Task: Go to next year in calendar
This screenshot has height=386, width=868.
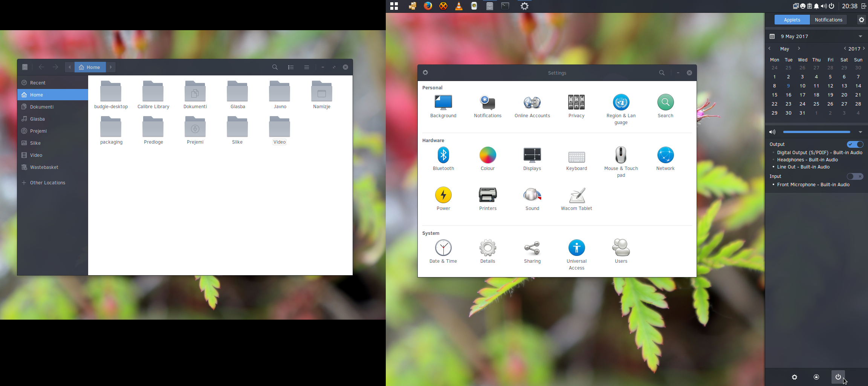Action: coord(864,49)
